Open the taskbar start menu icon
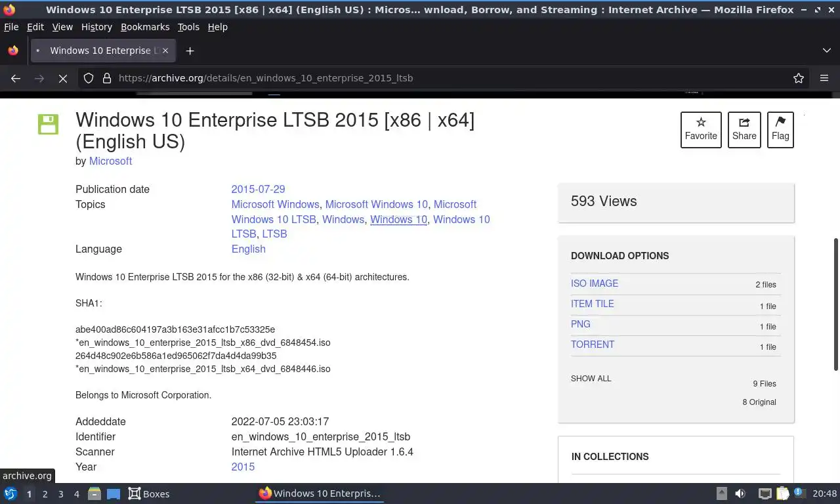This screenshot has width=840, height=504. coord(10,493)
